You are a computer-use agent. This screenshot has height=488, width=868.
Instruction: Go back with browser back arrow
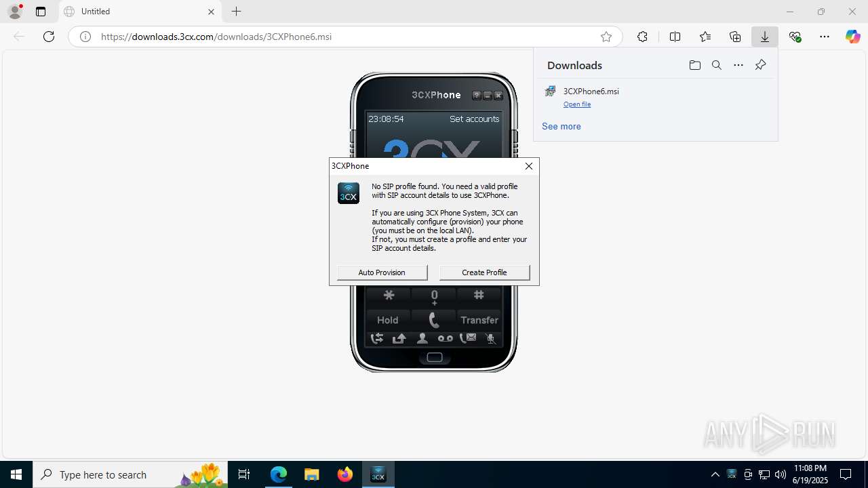19,37
